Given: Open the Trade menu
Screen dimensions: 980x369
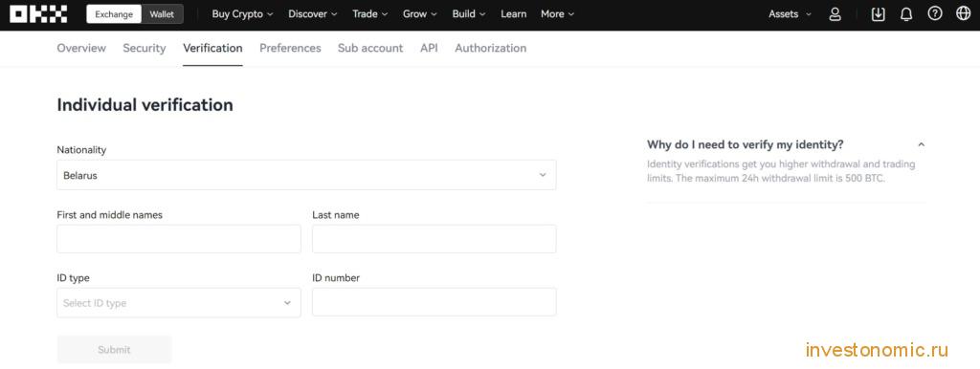Looking at the screenshot, I should (370, 13).
